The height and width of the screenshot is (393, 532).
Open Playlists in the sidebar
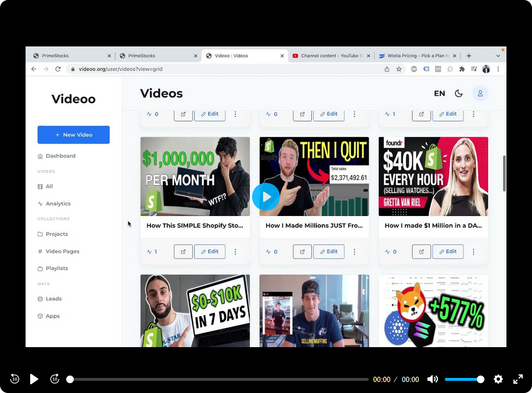tap(53, 268)
